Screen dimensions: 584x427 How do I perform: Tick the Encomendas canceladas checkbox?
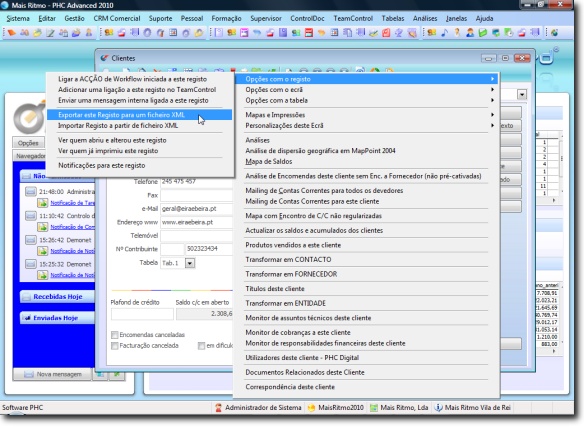click(115, 335)
